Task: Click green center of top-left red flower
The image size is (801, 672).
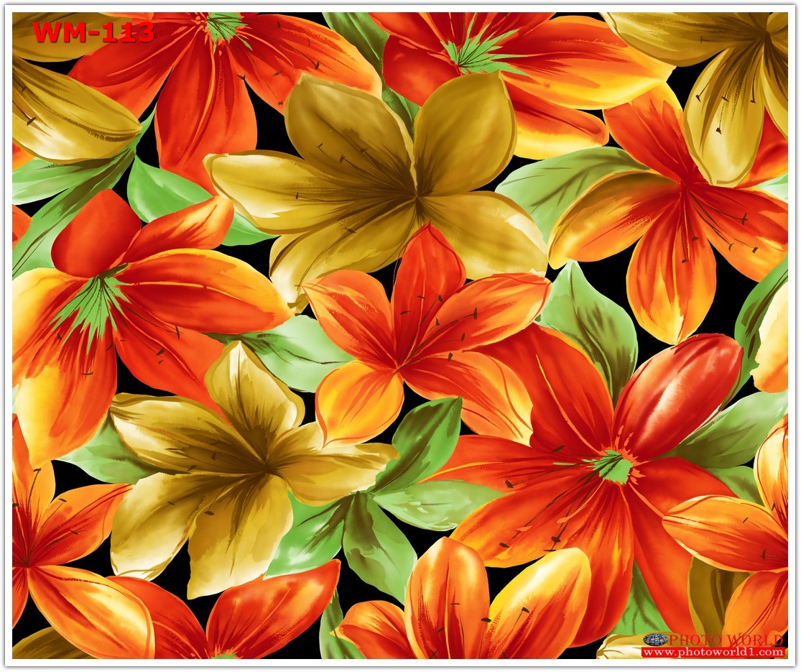Action: coord(224,25)
